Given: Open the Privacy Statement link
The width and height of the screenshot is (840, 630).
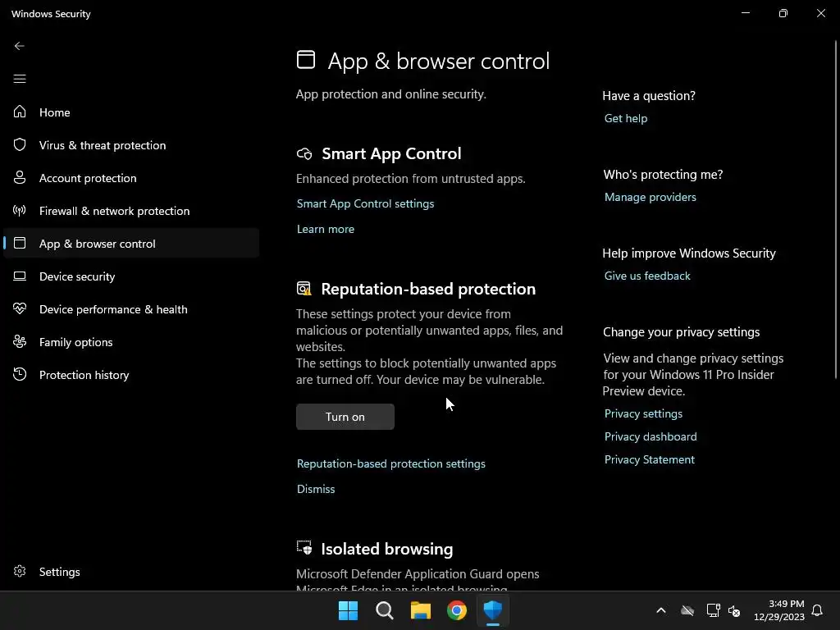Looking at the screenshot, I should pos(650,459).
